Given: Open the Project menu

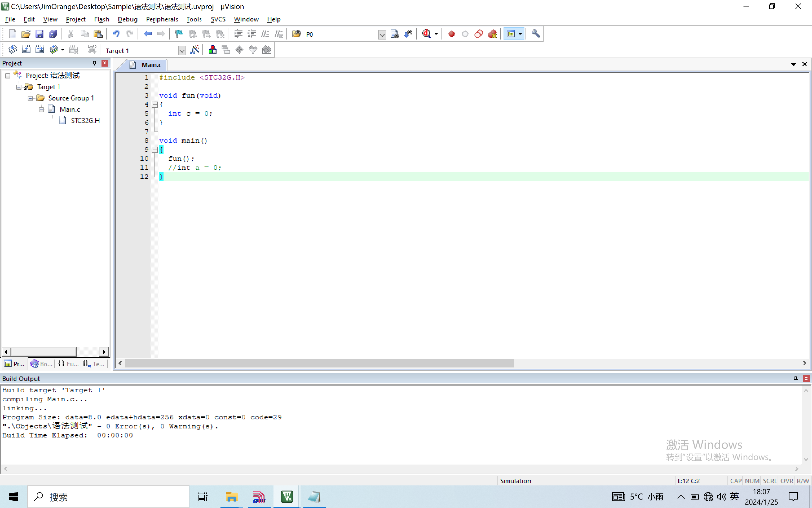Looking at the screenshot, I should coord(76,19).
